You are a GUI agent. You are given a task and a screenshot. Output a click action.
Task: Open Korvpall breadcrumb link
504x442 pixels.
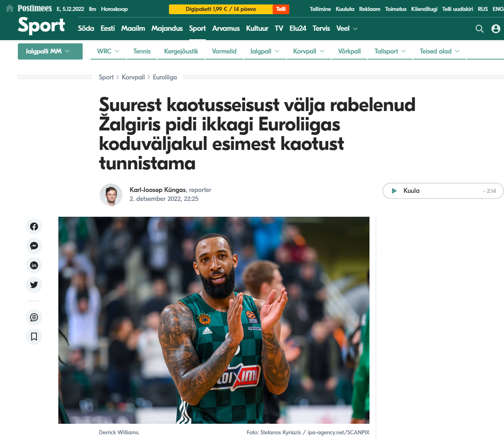(x=133, y=77)
